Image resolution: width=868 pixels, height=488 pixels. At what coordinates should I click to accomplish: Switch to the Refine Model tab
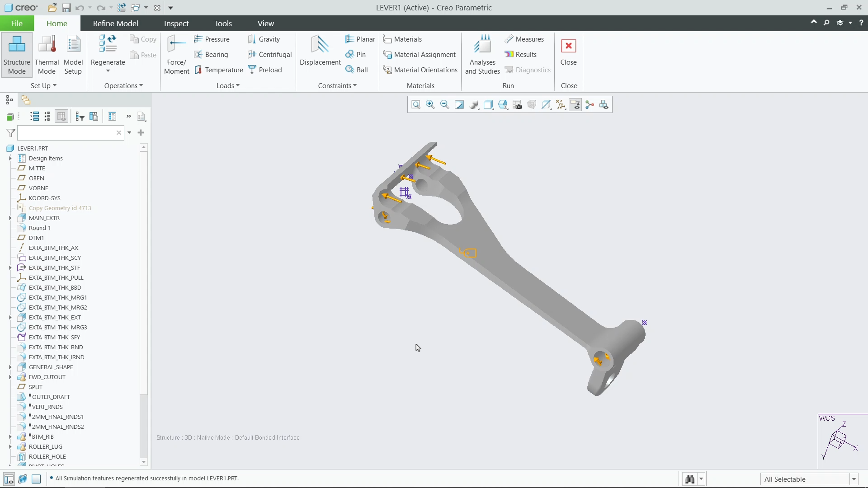(x=115, y=23)
